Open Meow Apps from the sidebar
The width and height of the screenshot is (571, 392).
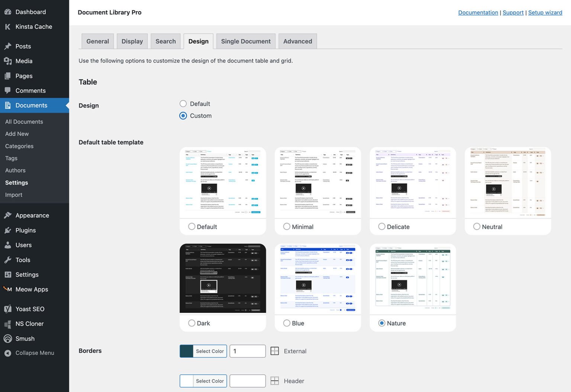7,289
